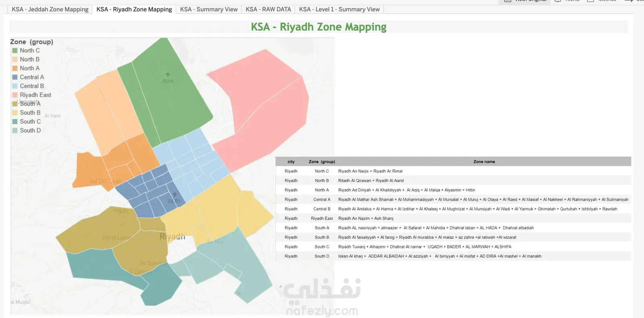The image size is (644, 318).
Task: Click the 'North C' cell in the table
Action: (322, 171)
